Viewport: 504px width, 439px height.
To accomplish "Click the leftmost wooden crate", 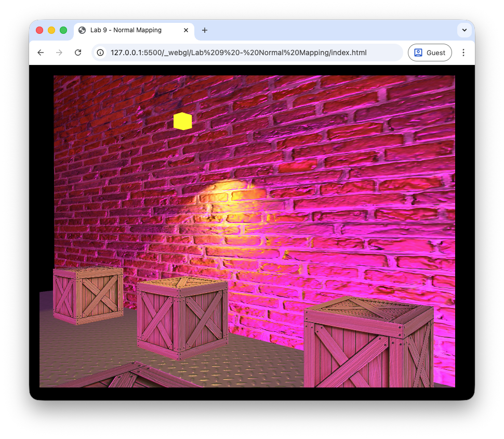I will 88,295.
